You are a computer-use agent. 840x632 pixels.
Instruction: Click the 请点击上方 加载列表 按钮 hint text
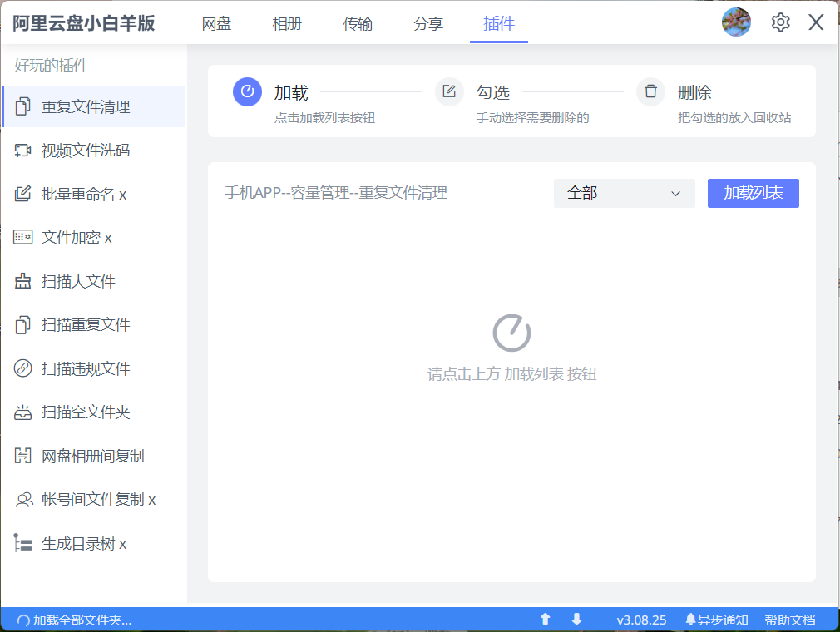coord(511,374)
